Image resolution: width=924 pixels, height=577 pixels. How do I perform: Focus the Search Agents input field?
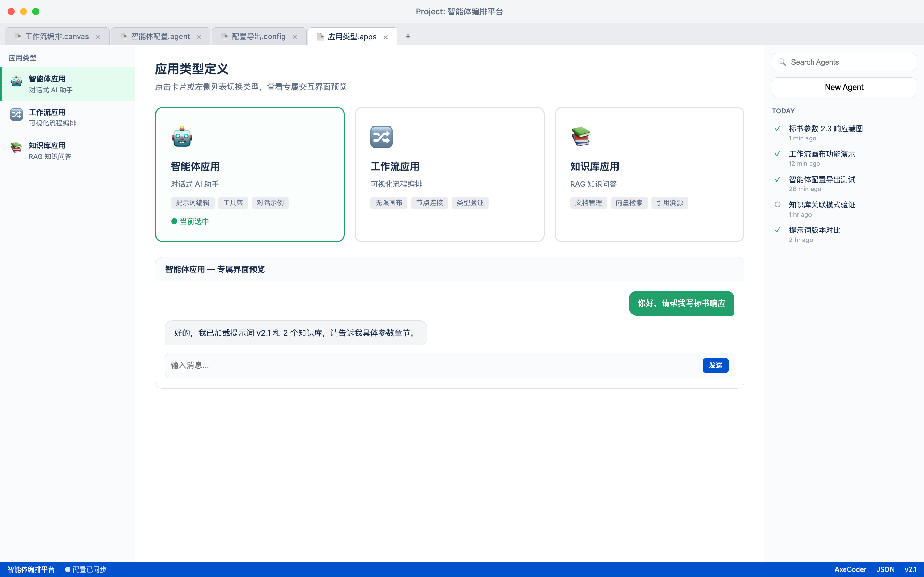(x=844, y=62)
